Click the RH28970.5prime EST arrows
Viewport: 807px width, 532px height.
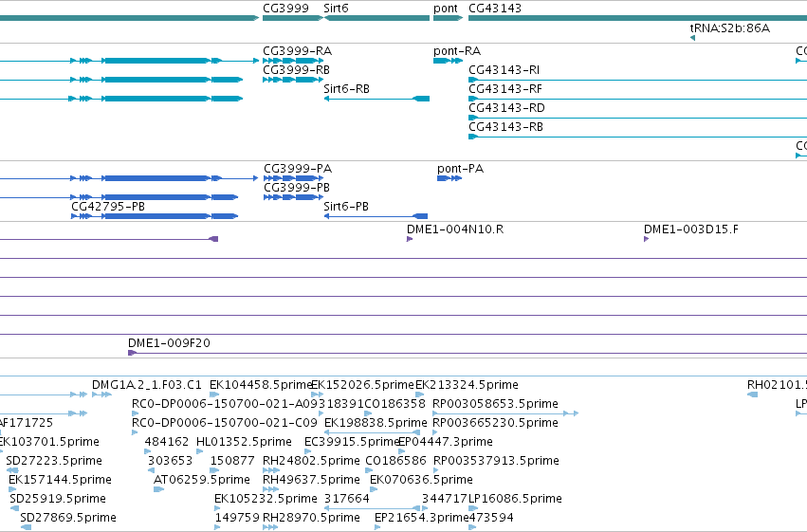(270, 527)
